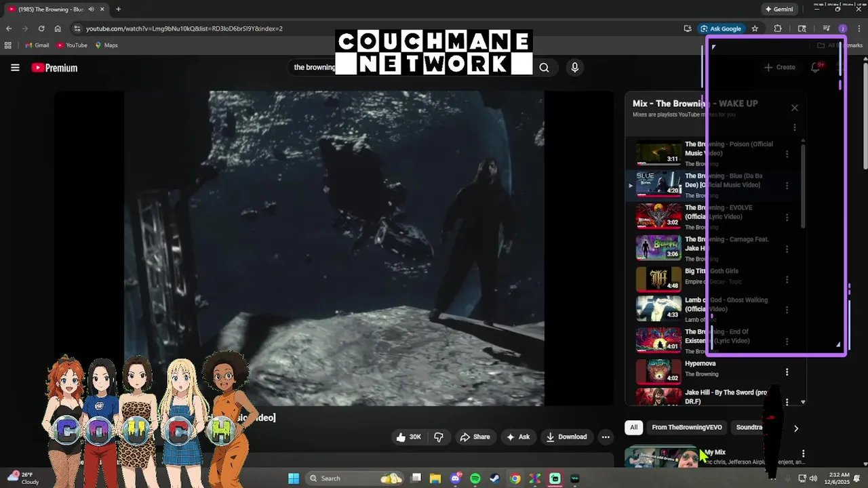Click the address bar URL
The image size is (868, 488).
coord(184,28)
